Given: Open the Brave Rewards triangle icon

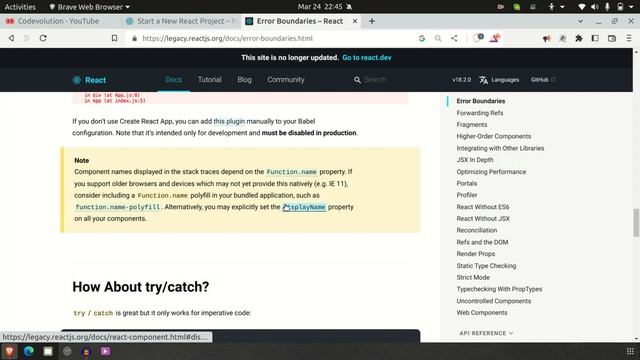Looking at the screenshot, I should (495, 38).
